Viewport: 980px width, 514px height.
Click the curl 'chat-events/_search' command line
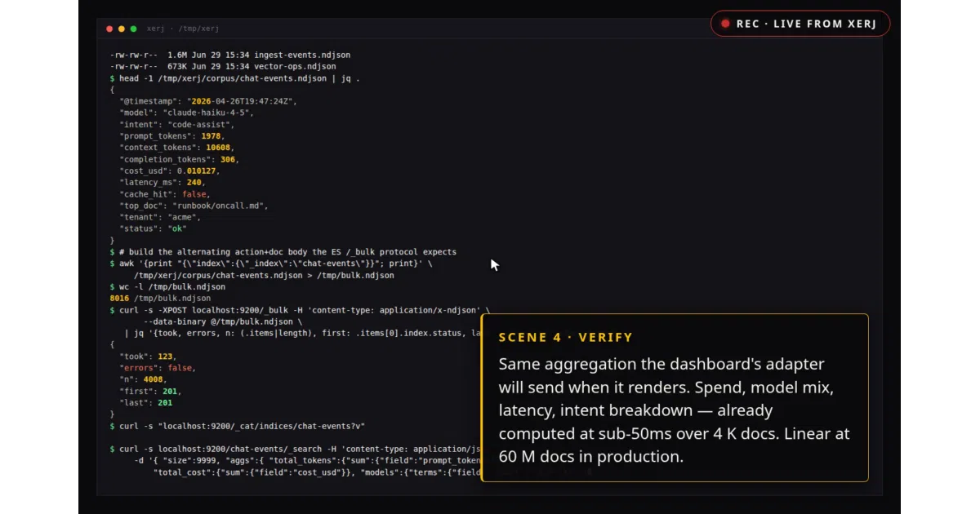(x=296, y=449)
